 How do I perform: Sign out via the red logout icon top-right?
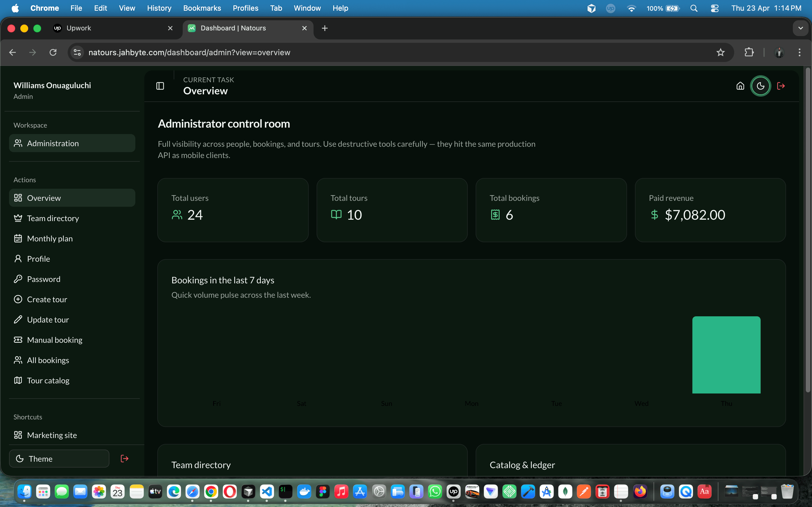point(781,86)
